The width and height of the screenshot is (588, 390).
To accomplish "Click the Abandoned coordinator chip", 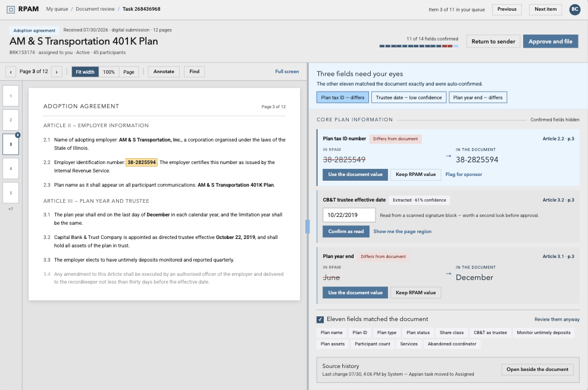I will [x=452, y=344].
